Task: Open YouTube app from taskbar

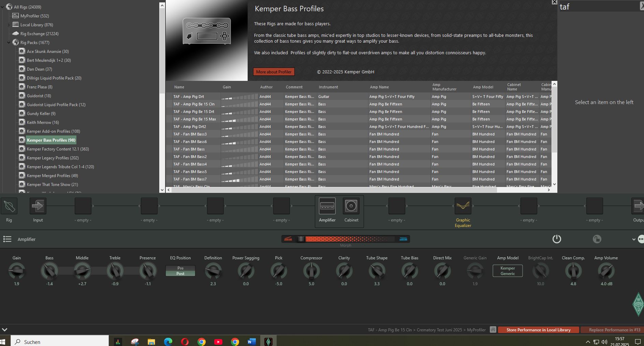Action: 218,342
